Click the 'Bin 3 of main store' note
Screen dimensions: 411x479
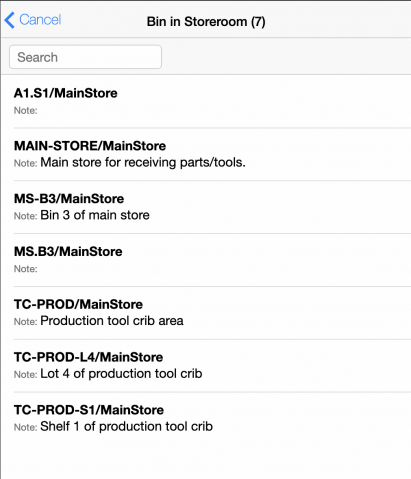pyautogui.click(x=95, y=215)
